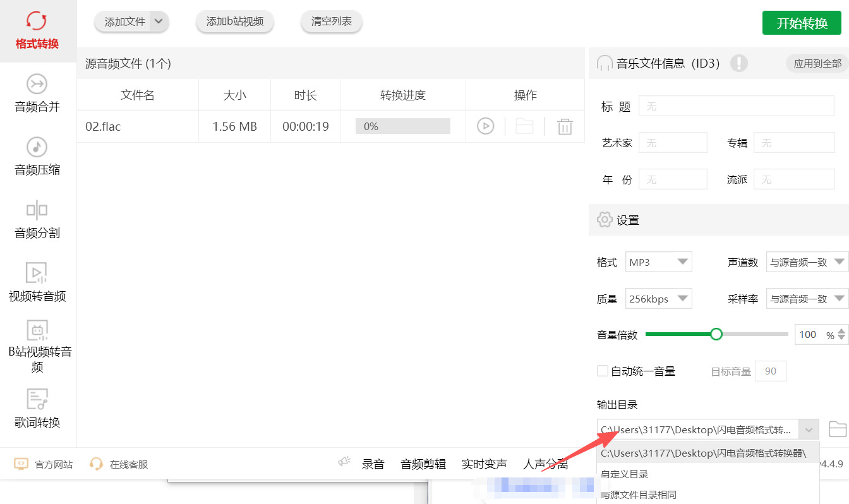
Task: Click the 文件名 column header
Action: click(138, 95)
